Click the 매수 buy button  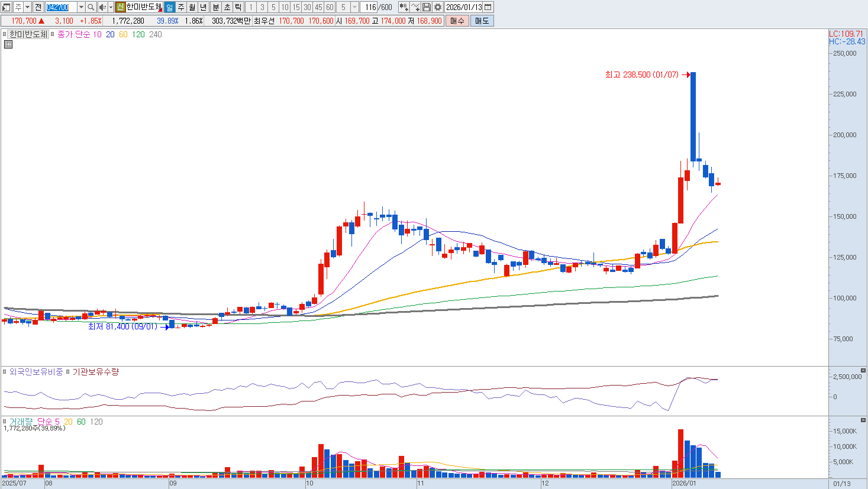[x=457, y=21]
